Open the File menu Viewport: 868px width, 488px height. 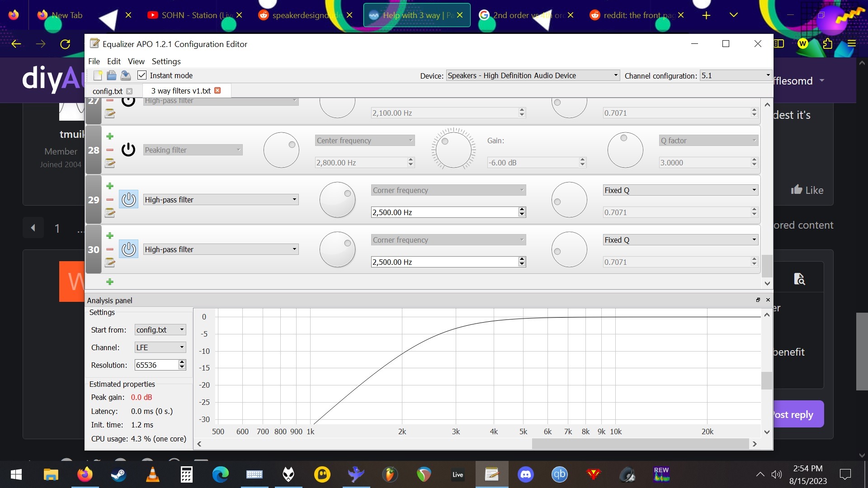(x=94, y=61)
